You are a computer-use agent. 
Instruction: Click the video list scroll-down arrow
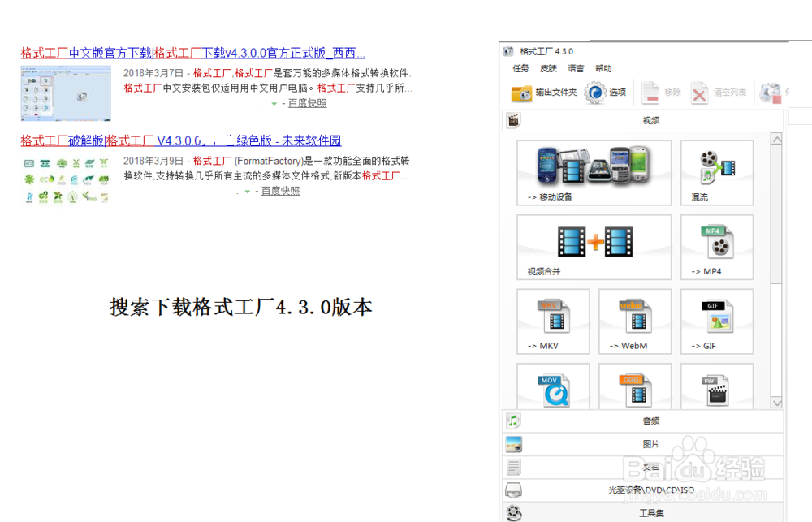point(776,403)
